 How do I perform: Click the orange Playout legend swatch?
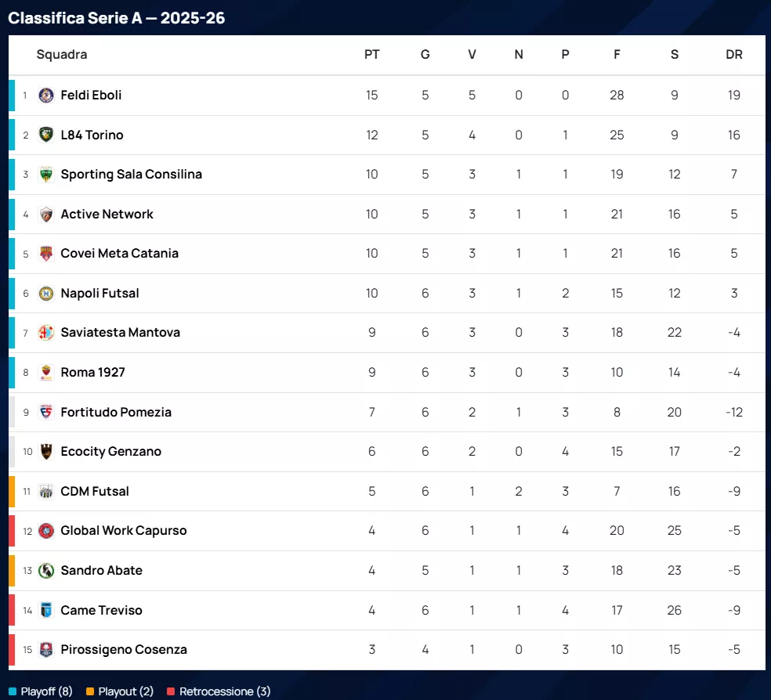[x=90, y=691]
